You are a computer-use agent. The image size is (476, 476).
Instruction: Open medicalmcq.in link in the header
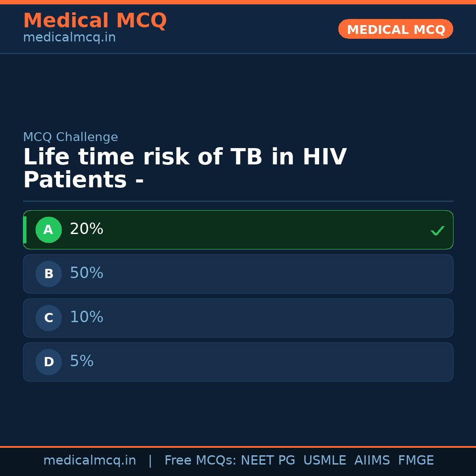(69, 37)
